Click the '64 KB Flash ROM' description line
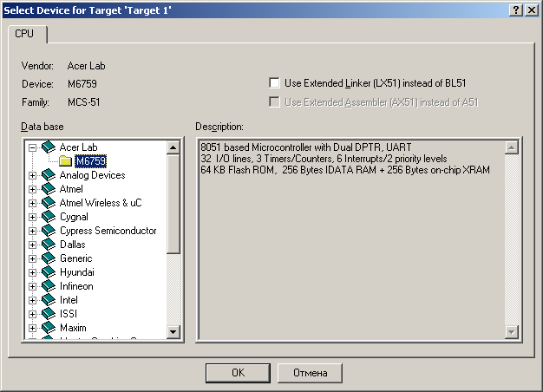Viewport: 543px width, 392px height. [x=345, y=170]
